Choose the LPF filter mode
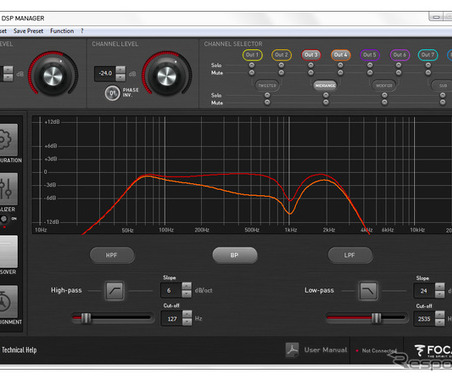 pyautogui.click(x=350, y=255)
